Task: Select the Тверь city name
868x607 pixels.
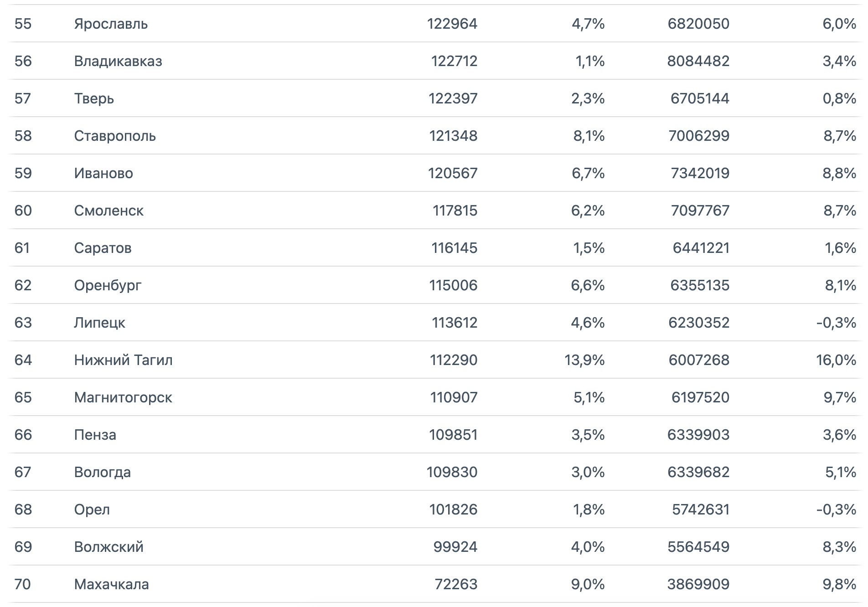Action: point(94,98)
